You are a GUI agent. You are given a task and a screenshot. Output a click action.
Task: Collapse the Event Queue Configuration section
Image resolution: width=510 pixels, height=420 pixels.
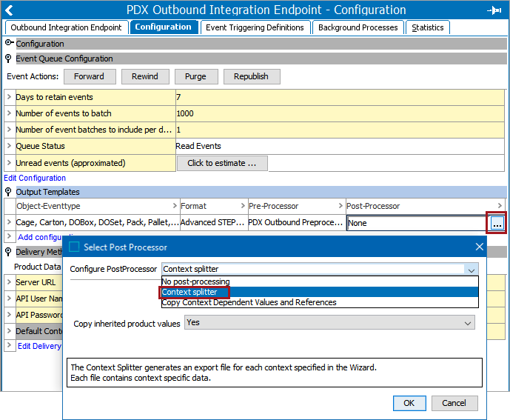[x=8, y=59]
